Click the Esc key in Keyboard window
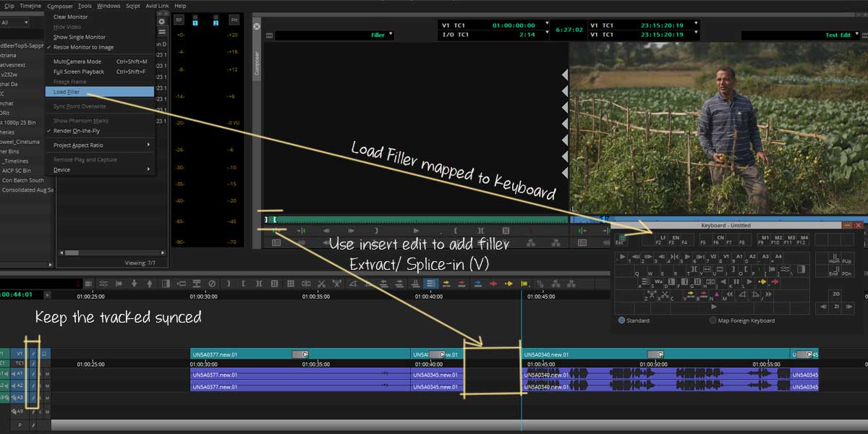868x434 pixels. click(621, 239)
